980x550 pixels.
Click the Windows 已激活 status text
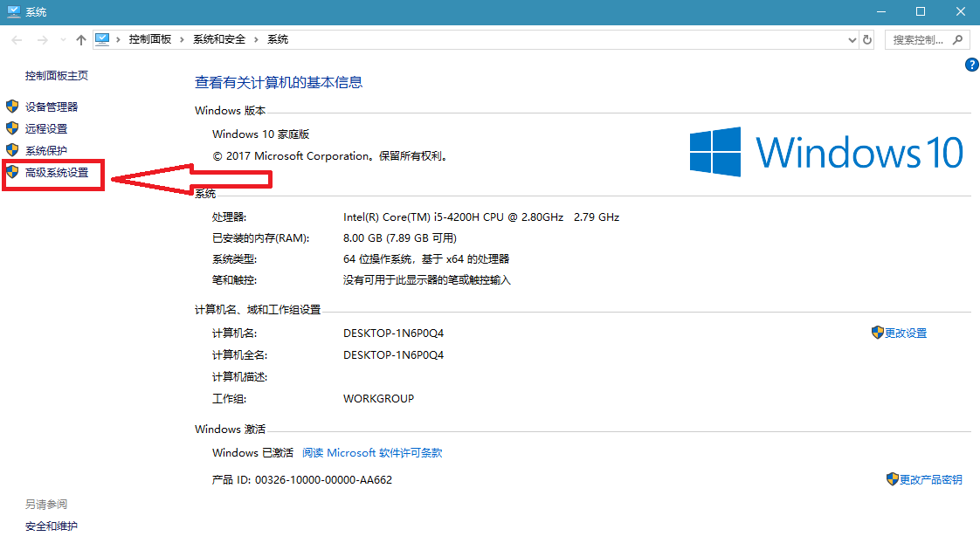click(x=252, y=452)
